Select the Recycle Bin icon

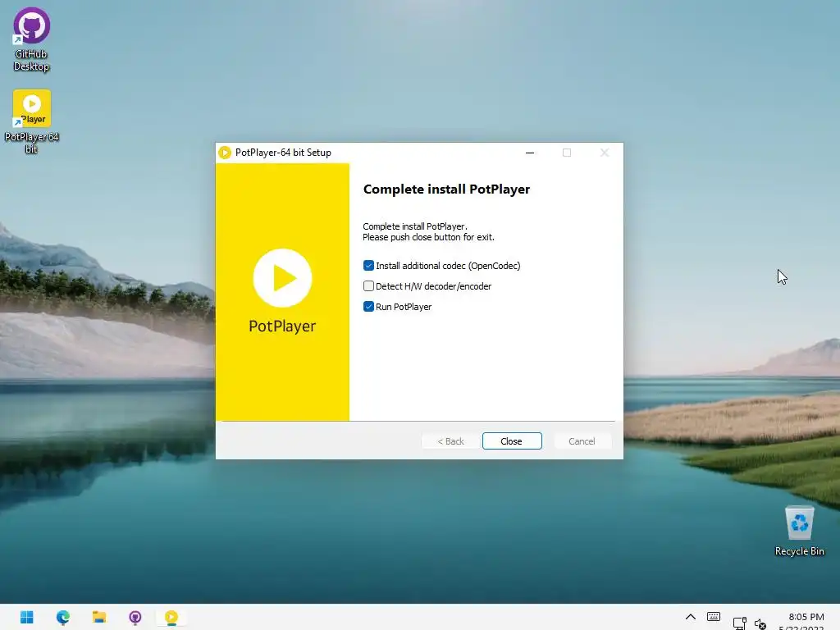click(x=799, y=531)
